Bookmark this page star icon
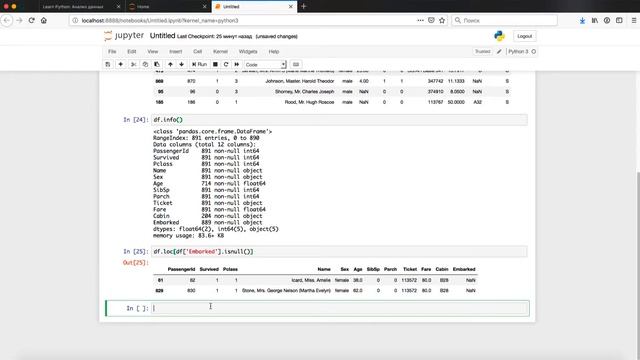 [x=442, y=20]
